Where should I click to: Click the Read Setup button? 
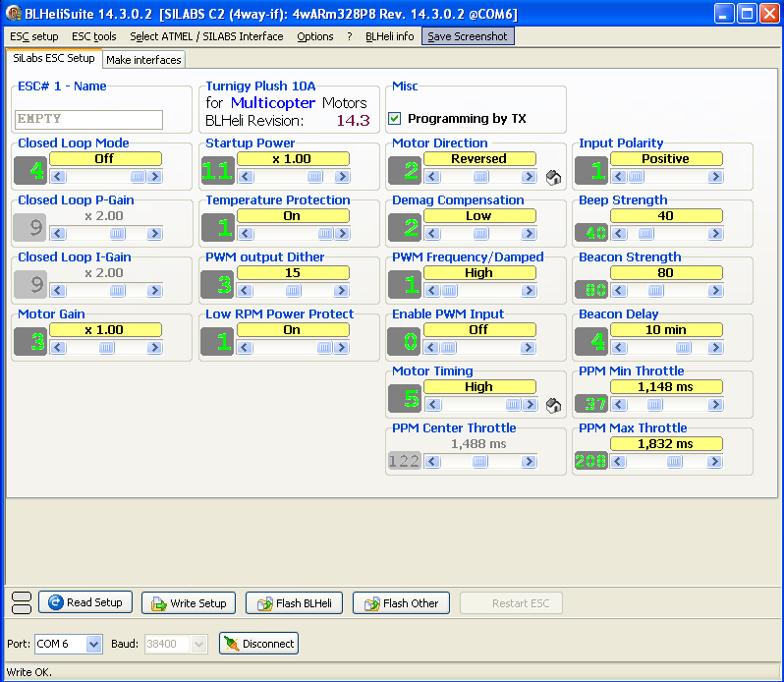point(85,602)
